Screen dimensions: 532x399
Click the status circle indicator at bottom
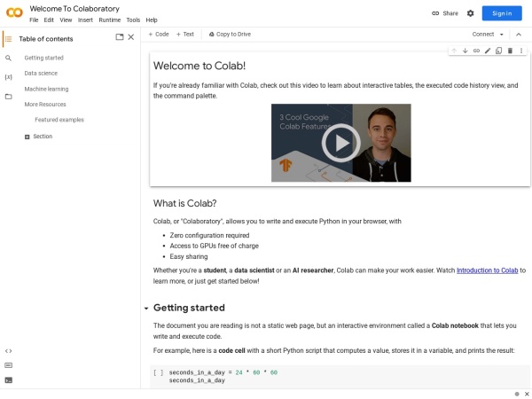pos(517,394)
